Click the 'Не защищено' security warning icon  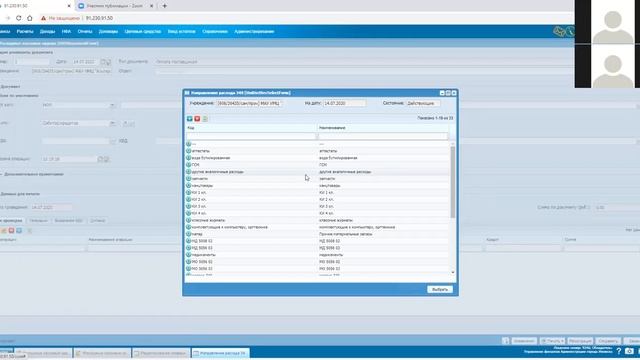tap(43, 18)
